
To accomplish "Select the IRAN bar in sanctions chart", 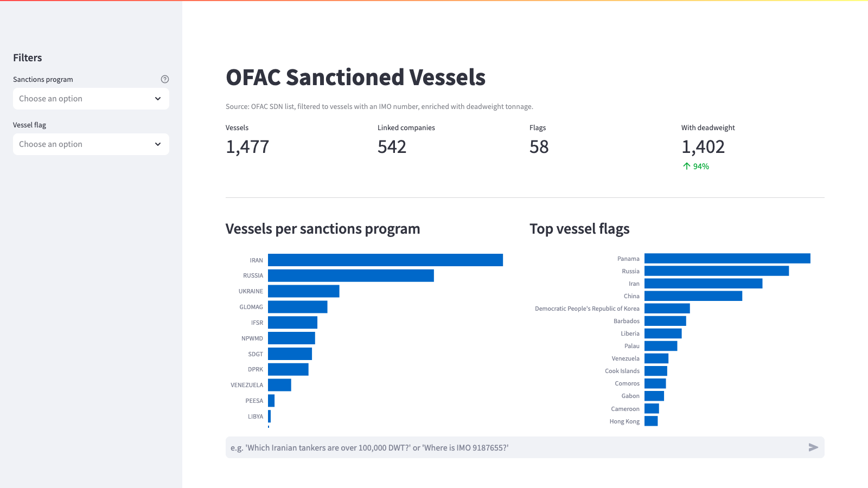I will (x=385, y=260).
